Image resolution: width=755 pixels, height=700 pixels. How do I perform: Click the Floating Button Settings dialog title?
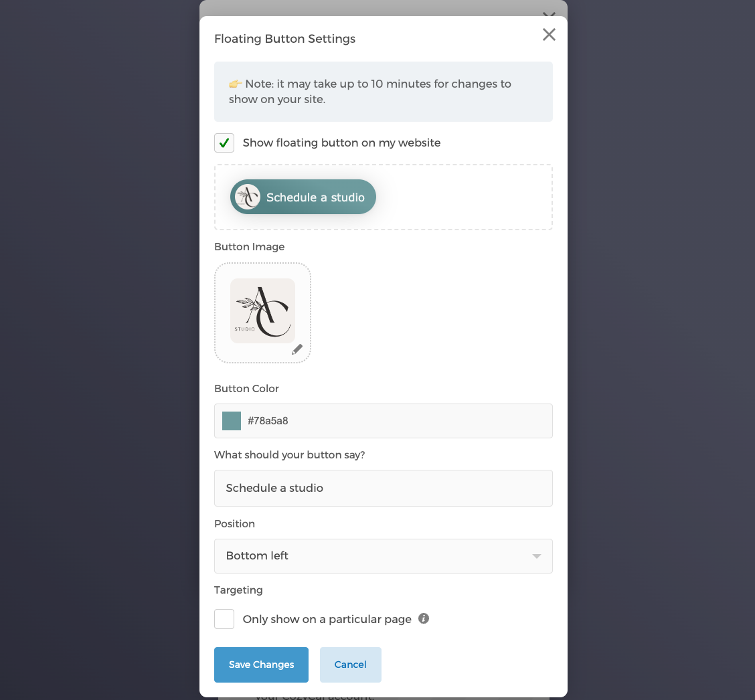tap(284, 39)
